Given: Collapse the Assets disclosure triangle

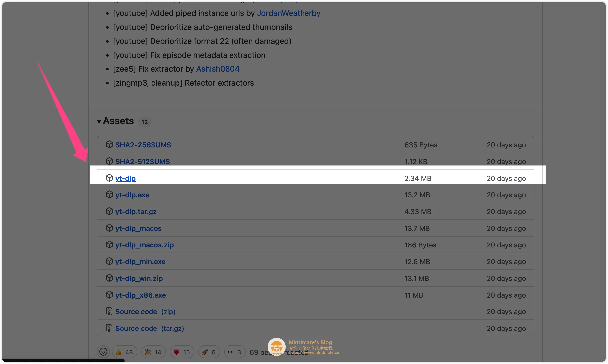Looking at the screenshot, I should [99, 121].
